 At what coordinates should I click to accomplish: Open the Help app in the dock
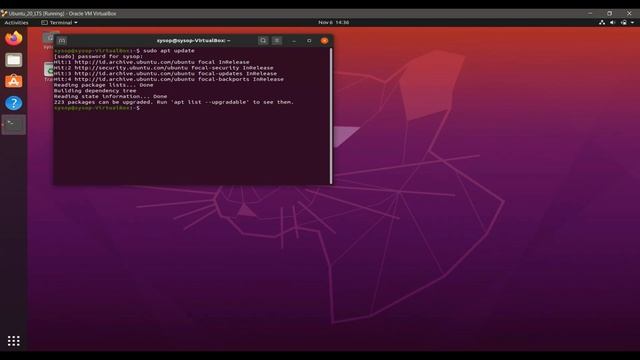tap(13, 103)
